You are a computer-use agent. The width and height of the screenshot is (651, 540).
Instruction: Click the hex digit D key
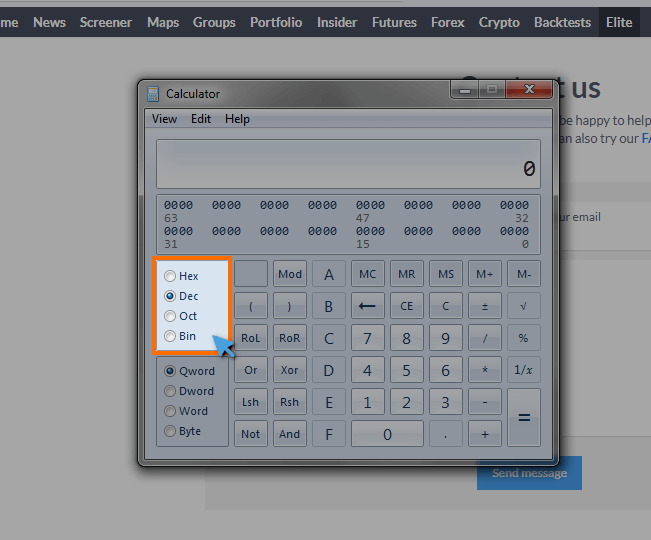pos(329,370)
